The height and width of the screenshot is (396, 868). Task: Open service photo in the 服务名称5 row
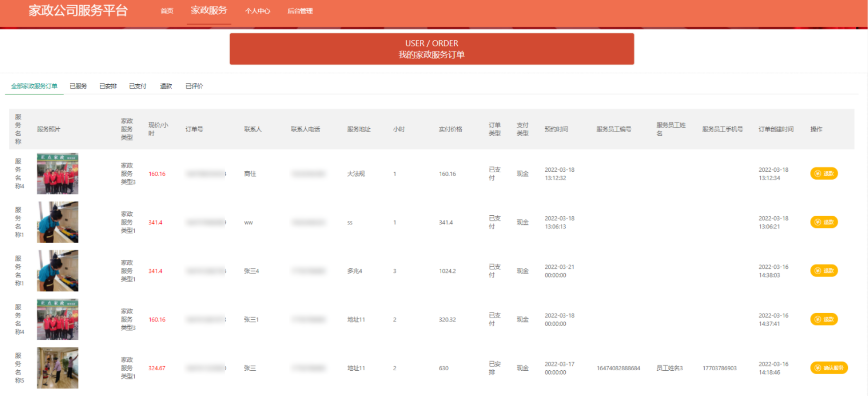click(58, 368)
